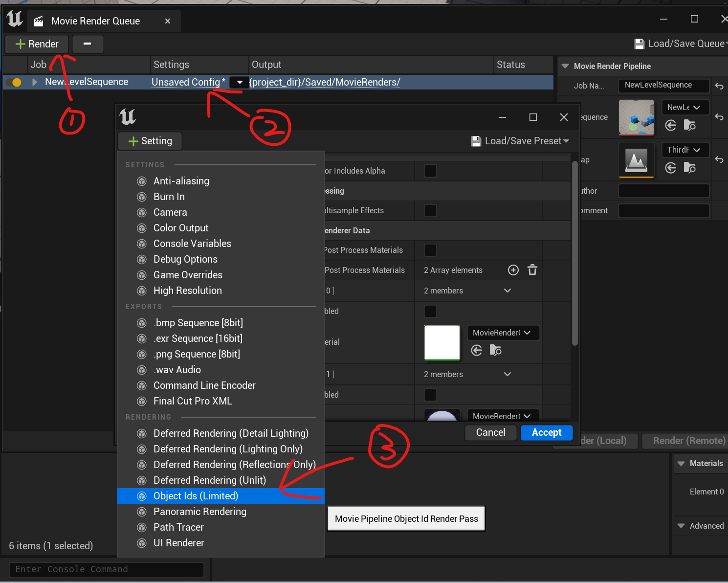Toggle the NewLevelSequence job enabled switch
This screenshot has height=583, width=728.
(x=14, y=82)
